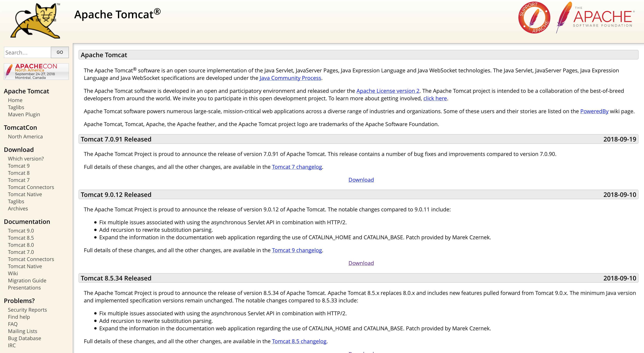
Task: Open Tomcat Connectors under Documentation
Action: (31, 259)
